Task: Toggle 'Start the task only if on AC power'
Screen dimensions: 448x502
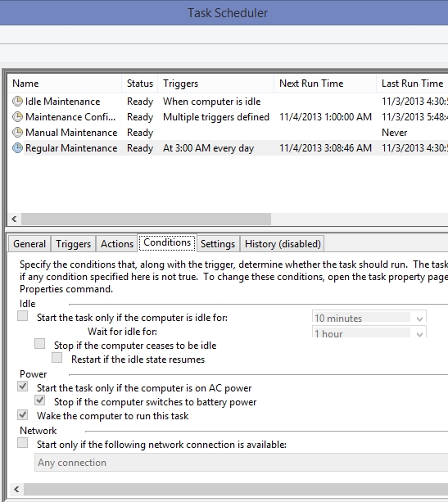Action: tap(22, 387)
